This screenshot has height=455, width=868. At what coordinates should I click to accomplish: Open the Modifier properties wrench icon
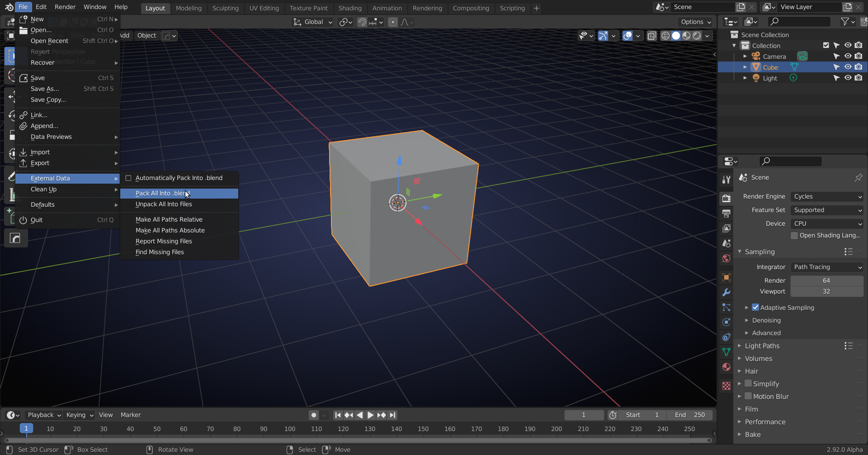726,292
